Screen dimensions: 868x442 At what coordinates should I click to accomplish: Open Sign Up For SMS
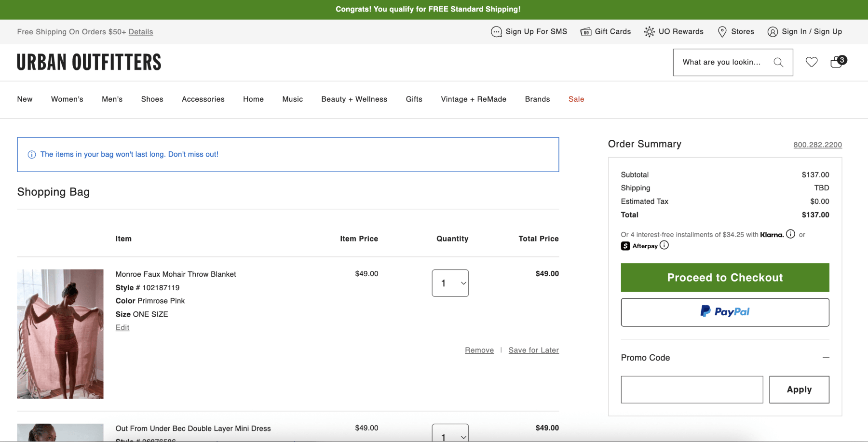pos(529,32)
